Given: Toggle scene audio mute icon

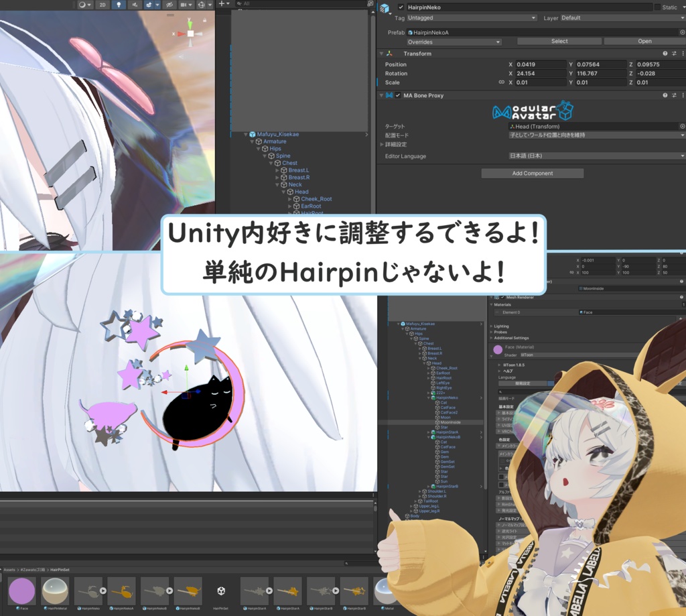Looking at the screenshot, I should point(135,5).
